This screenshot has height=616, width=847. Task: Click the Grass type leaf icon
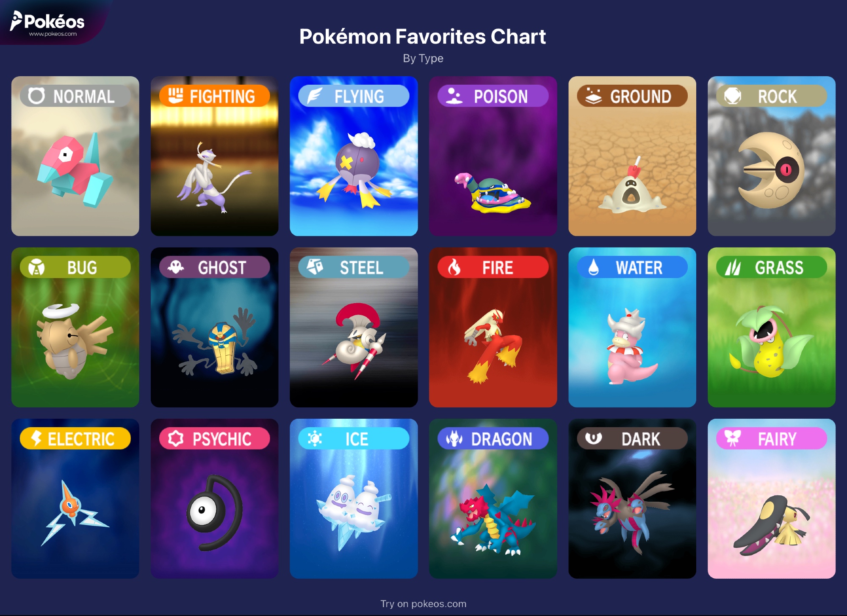pos(733,267)
